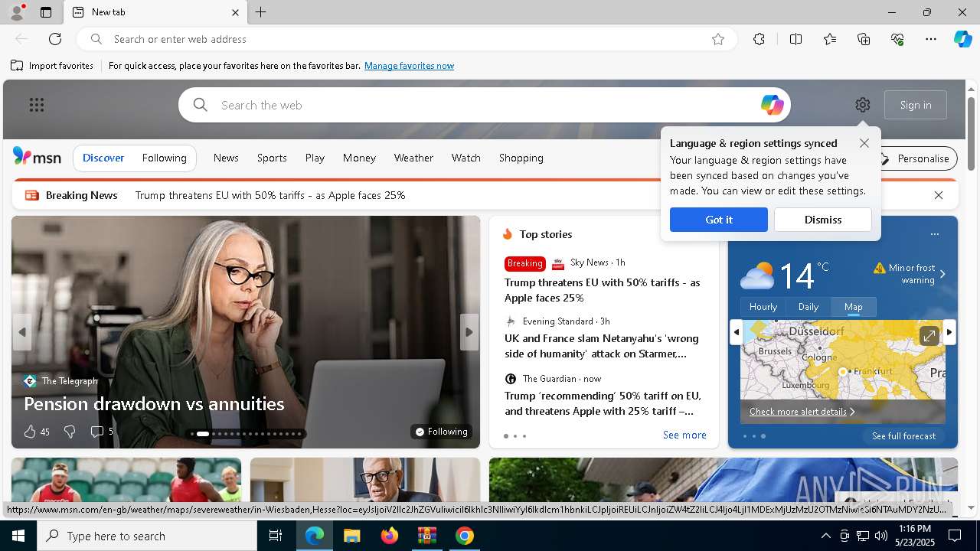Open the tab actions menu icon
The width and height of the screenshot is (980, 551).
[x=46, y=12]
